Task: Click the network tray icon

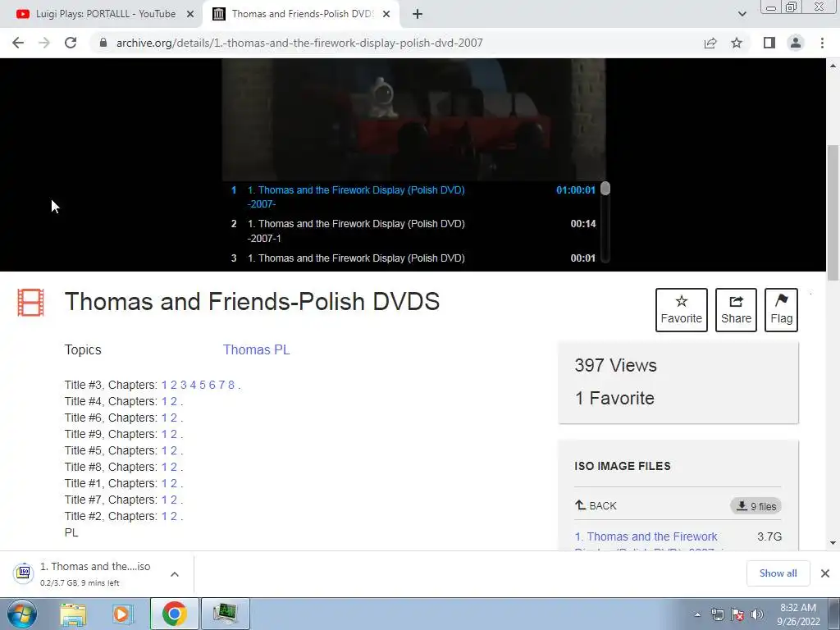Action: click(717, 614)
